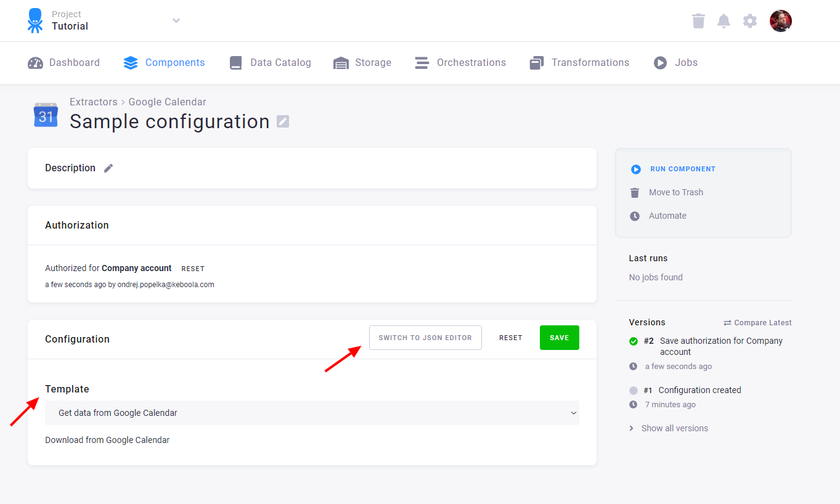Edit the Description with pencil icon
840x504 pixels.
[108, 168]
